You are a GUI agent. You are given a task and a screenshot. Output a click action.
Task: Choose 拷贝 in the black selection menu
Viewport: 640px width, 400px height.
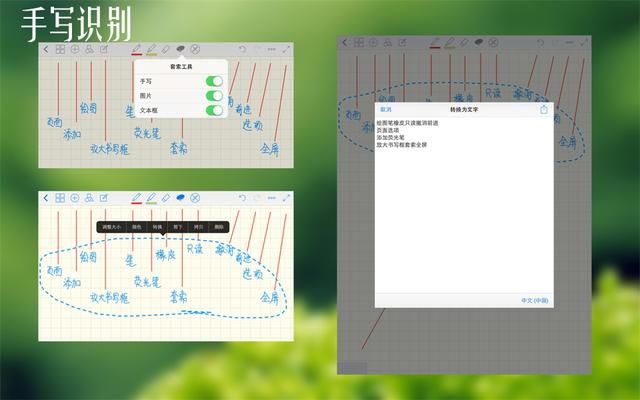198,227
